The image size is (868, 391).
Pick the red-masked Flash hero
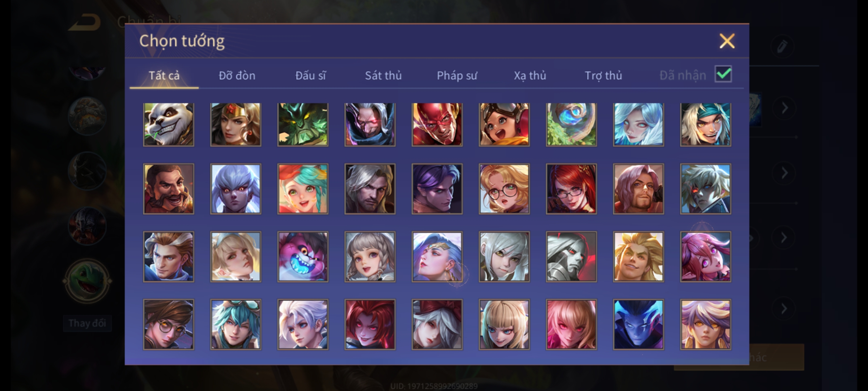[x=437, y=124]
